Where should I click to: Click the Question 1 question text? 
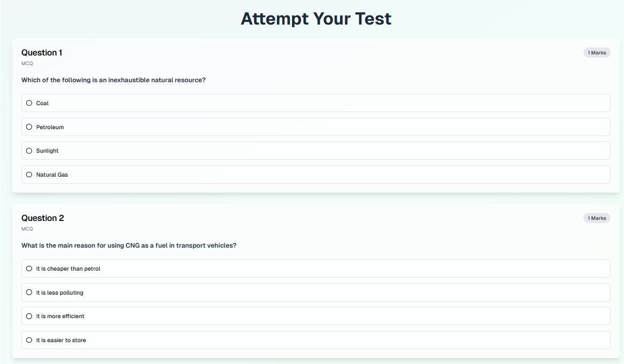114,80
